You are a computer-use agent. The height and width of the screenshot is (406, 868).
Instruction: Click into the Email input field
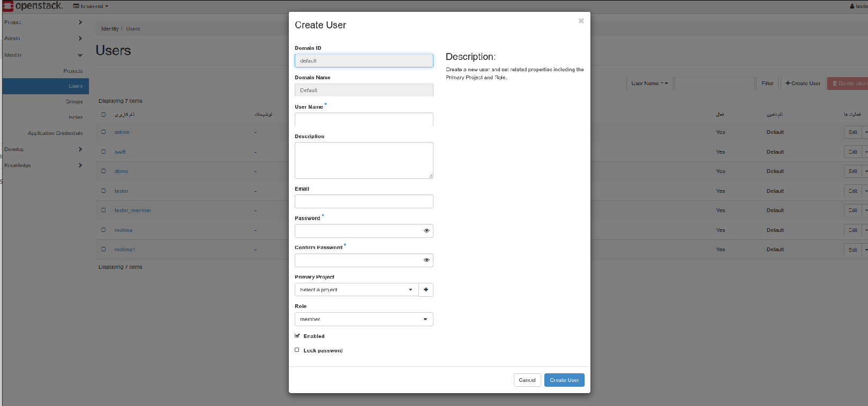tap(363, 201)
